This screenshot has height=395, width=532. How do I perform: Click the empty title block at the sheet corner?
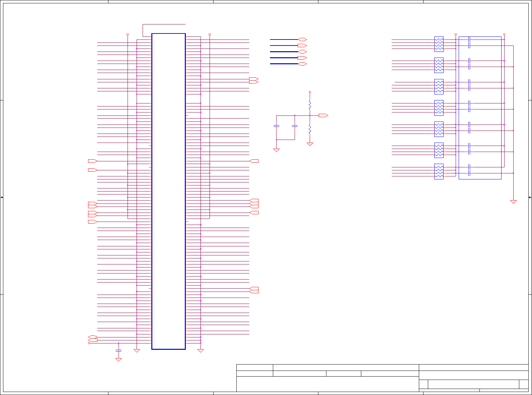tap(382, 378)
